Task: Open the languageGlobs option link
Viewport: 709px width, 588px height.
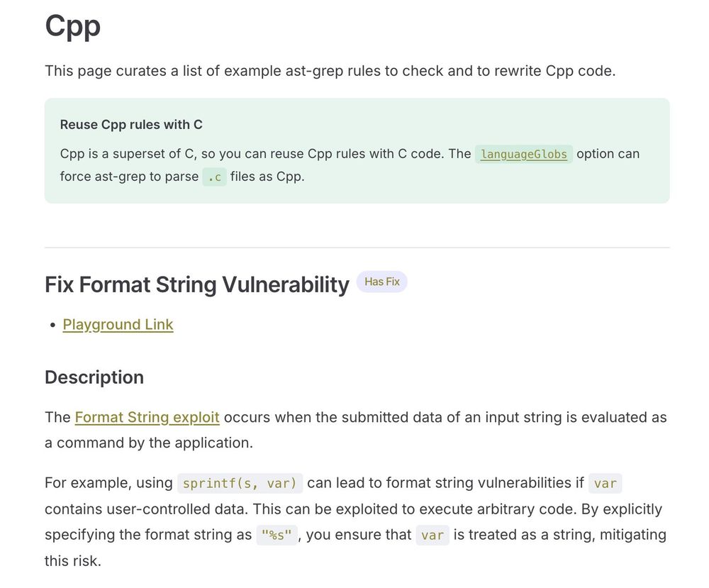Action: tap(523, 154)
